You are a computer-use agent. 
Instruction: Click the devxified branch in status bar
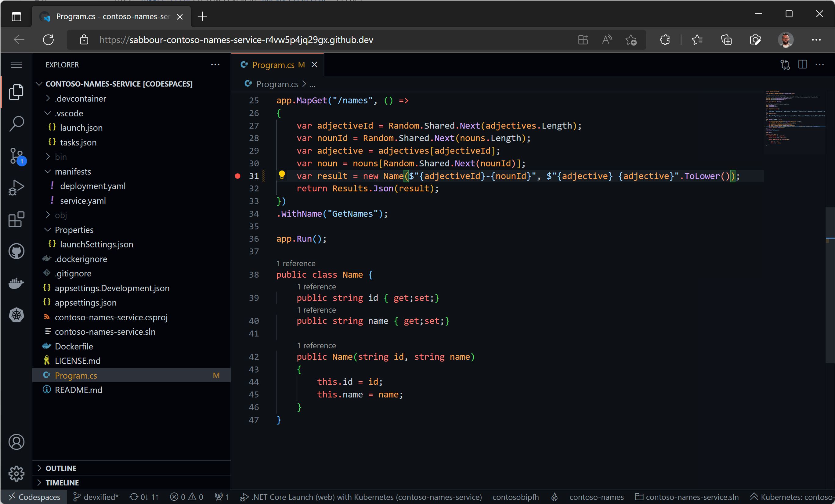96,497
